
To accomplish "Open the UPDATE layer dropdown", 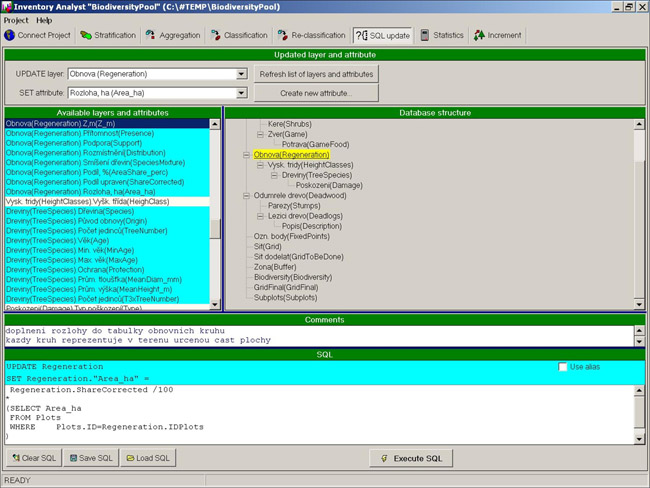I will pos(241,74).
